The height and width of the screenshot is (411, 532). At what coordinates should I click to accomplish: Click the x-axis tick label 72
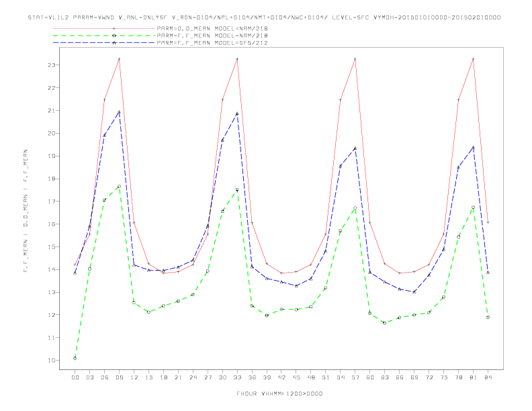429,377
